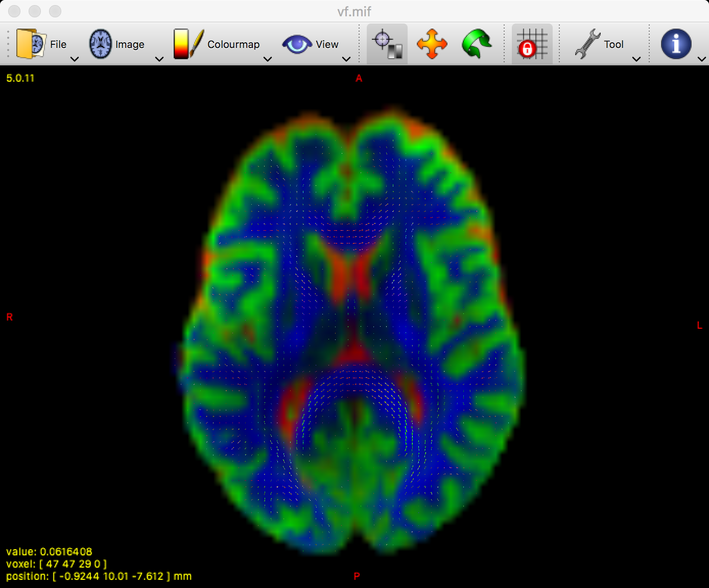
Task: Click the blue information icon
Action: click(676, 44)
